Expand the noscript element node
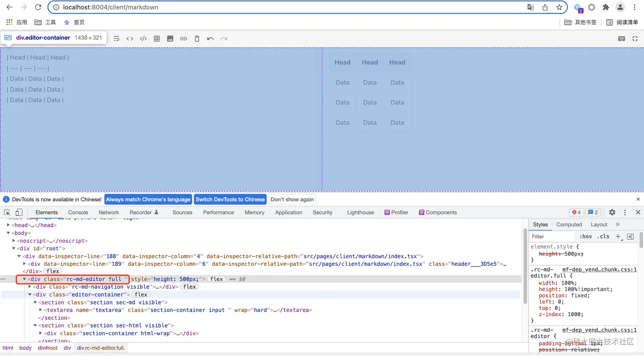This screenshot has width=644, height=356. 14,241
